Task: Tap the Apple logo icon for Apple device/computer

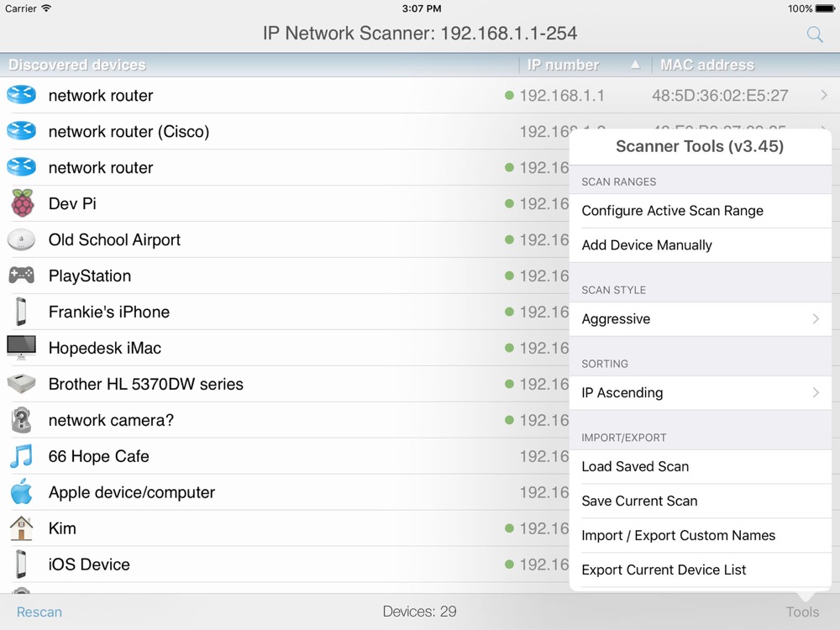Action: [x=22, y=492]
